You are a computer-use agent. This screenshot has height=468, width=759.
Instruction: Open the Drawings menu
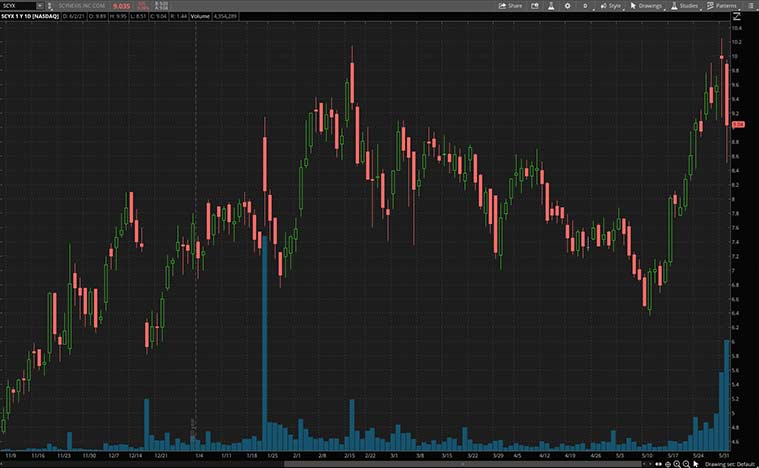[x=646, y=6]
